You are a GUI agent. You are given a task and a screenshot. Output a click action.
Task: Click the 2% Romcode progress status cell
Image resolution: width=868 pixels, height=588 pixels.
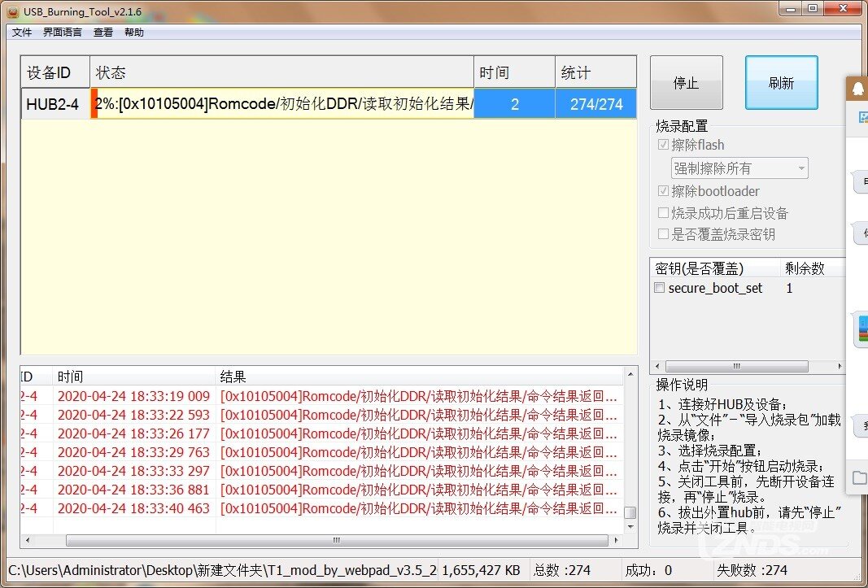281,103
